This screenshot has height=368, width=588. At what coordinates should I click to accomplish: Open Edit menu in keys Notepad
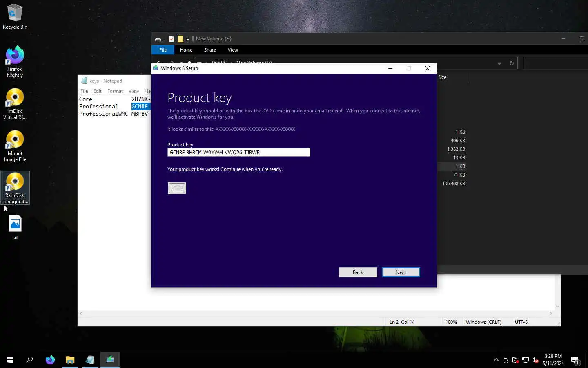point(97,91)
